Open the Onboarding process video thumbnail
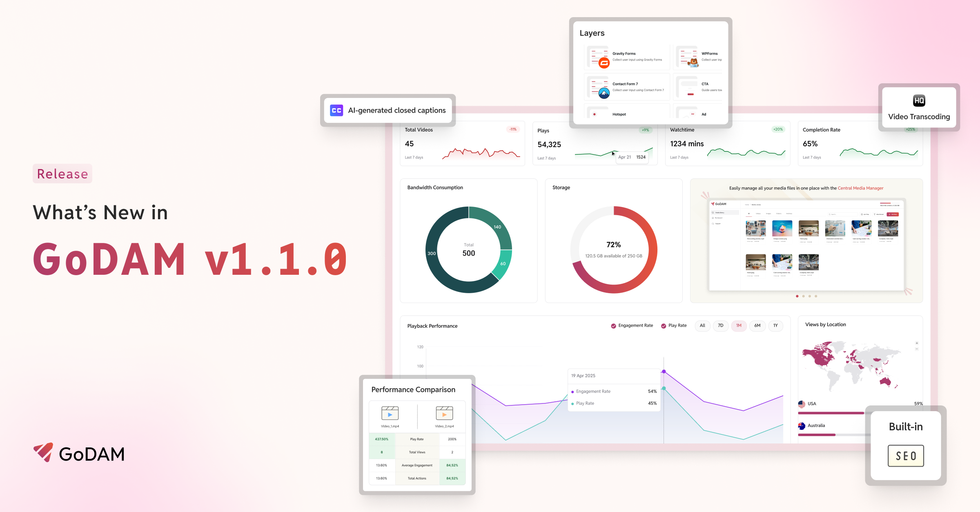The image size is (980, 512). (756, 228)
